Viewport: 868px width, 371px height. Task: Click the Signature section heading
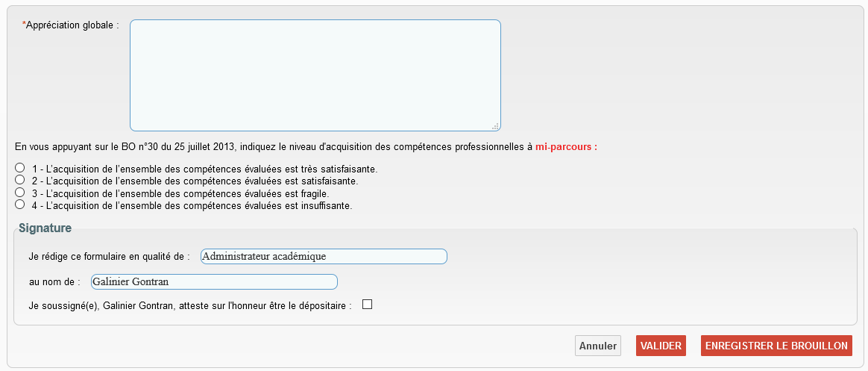pyautogui.click(x=45, y=228)
